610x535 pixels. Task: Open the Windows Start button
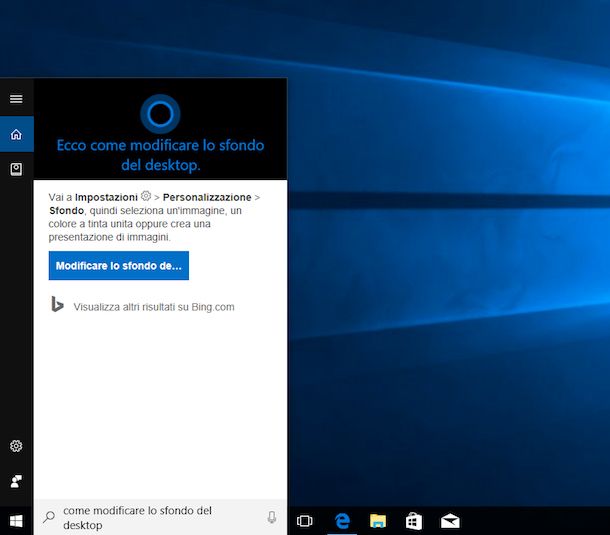[x=16, y=520]
